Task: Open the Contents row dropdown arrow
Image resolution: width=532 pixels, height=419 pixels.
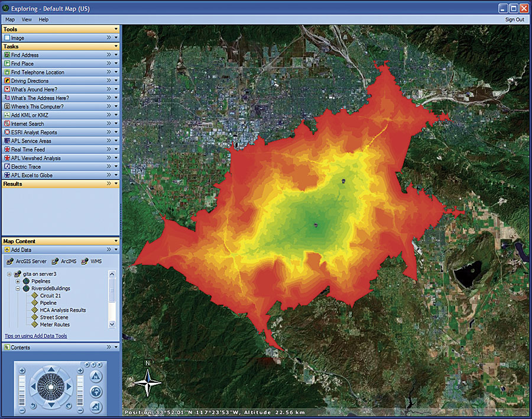Action: [x=116, y=347]
